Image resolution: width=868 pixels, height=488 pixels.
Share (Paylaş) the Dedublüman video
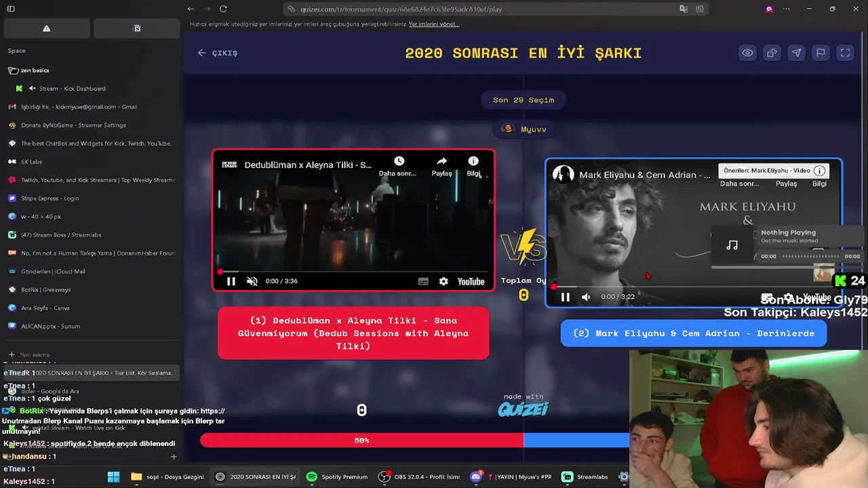tap(441, 166)
